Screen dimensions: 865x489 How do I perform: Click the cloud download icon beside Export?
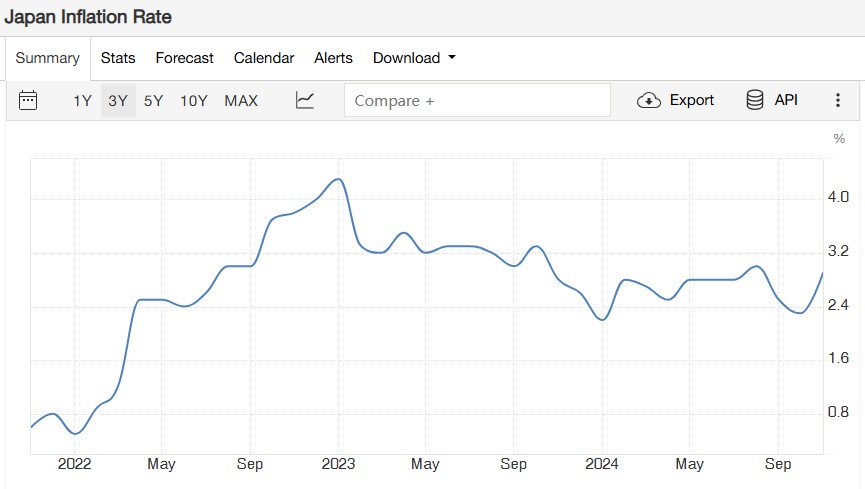click(649, 100)
